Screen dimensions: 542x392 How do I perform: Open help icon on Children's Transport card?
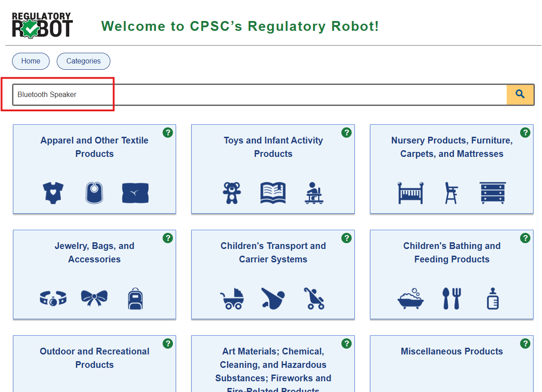coord(346,238)
